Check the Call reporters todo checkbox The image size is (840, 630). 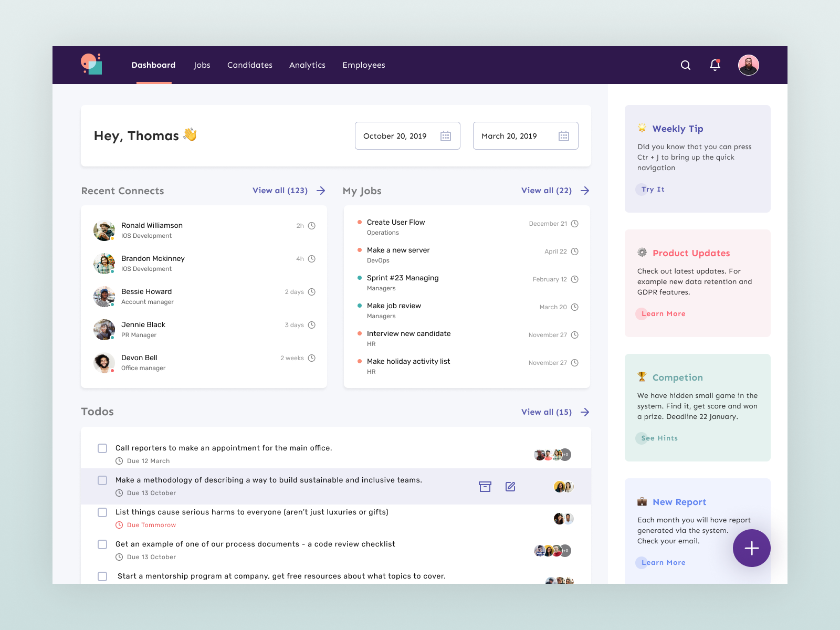coord(102,448)
